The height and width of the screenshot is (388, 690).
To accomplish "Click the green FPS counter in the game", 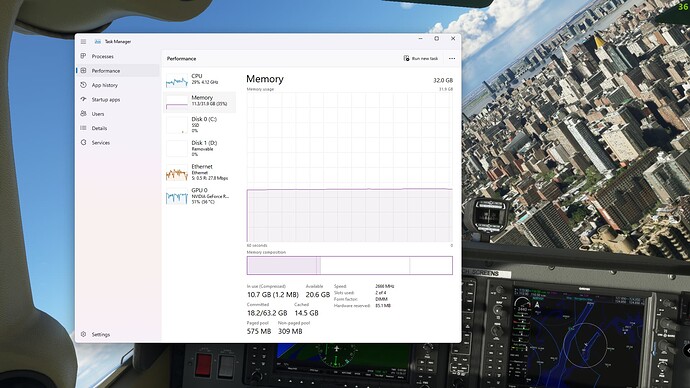I will (683, 7).
